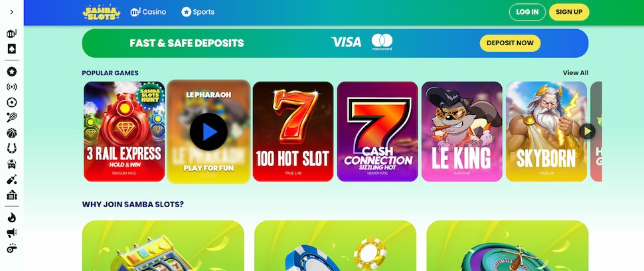Screen dimensions: 644x271
Task: Open the 3 Rail Express game thumbnail
Action: click(x=124, y=132)
